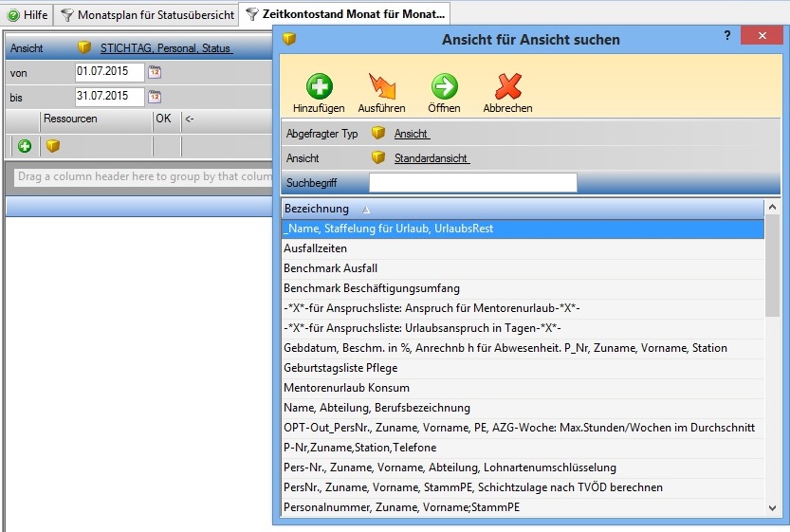Viewport: 790px width, 532px height.
Task: Click the STICHTAG, Personal, Status link
Action: [166, 47]
